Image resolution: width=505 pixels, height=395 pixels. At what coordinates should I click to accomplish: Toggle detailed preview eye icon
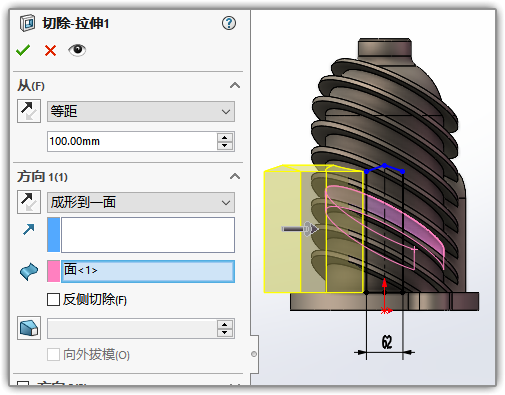click(x=77, y=50)
